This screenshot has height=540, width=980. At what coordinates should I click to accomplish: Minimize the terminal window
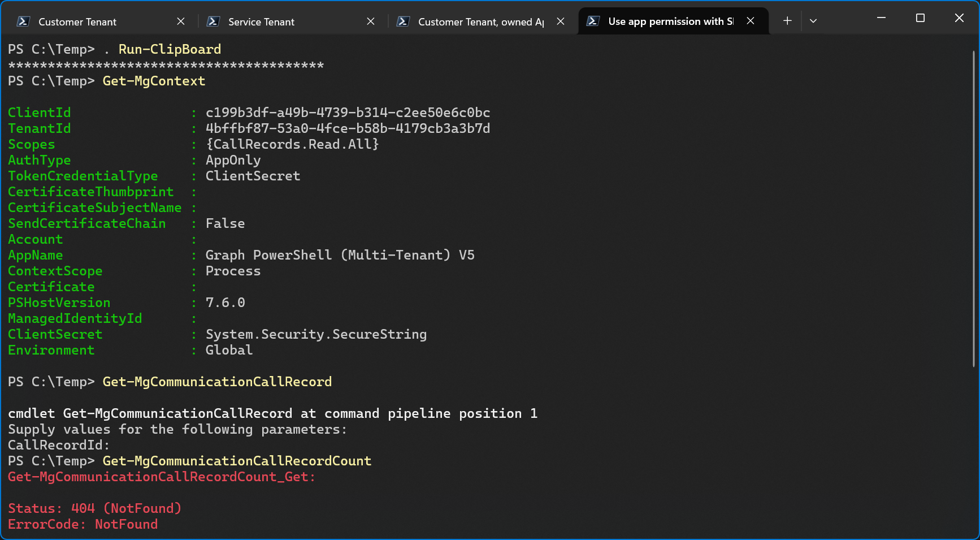coord(881,18)
